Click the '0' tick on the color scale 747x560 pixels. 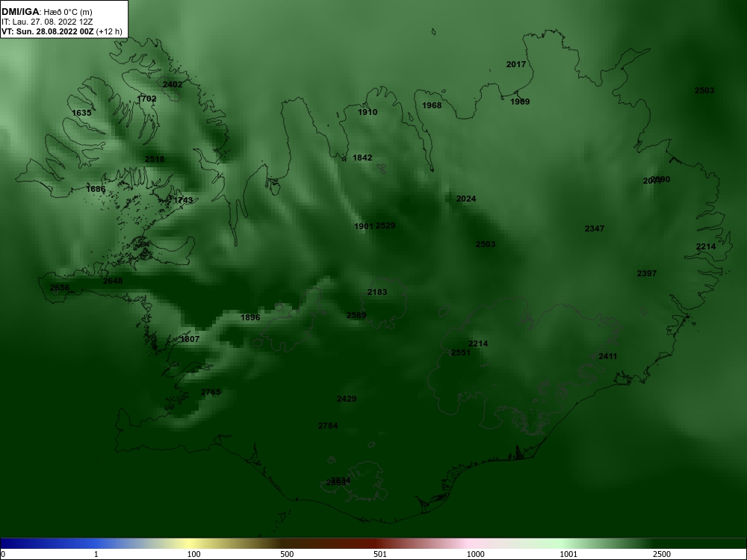click(3, 554)
